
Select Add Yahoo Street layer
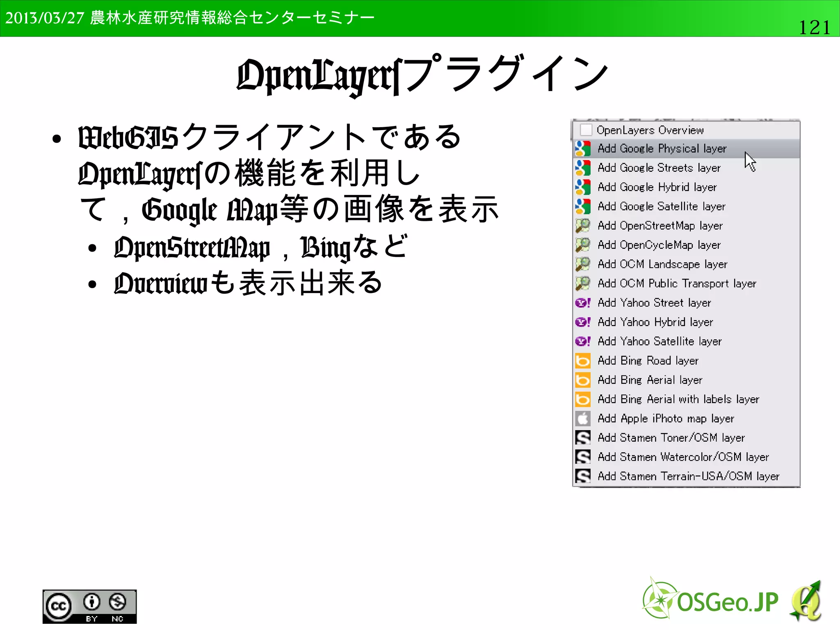pos(686,303)
